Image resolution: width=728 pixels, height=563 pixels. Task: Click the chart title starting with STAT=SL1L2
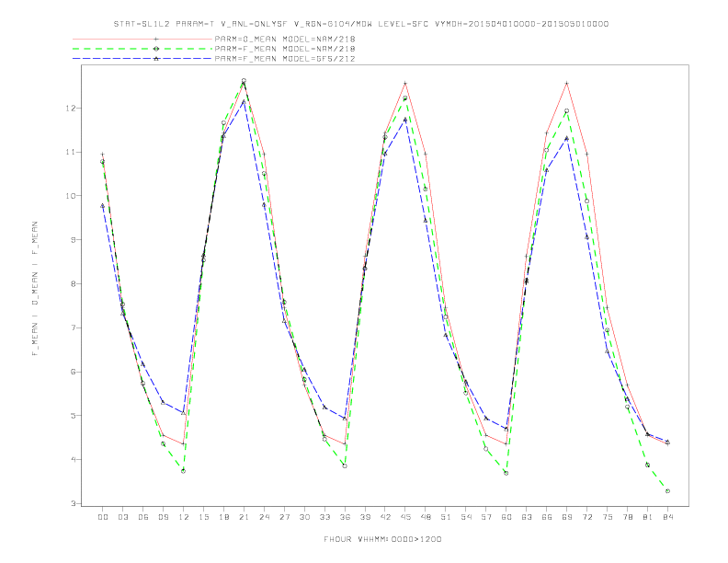(361, 24)
